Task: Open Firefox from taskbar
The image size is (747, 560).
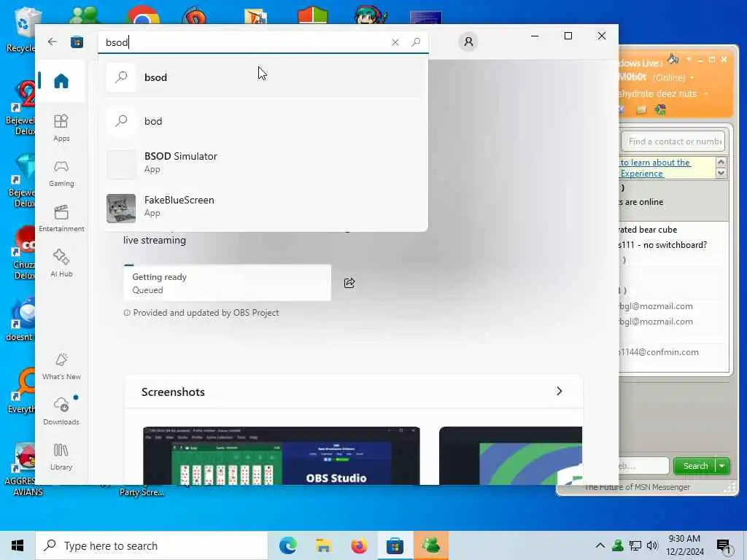Action: (x=359, y=545)
